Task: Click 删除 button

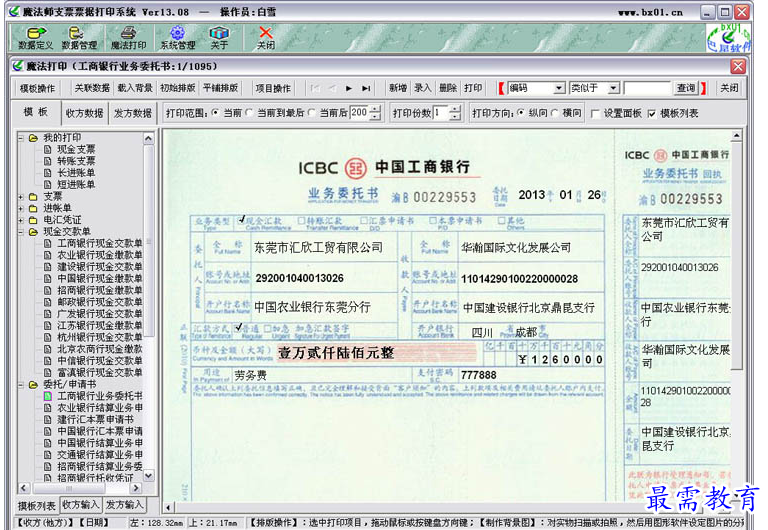Action: click(x=448, y=88)
